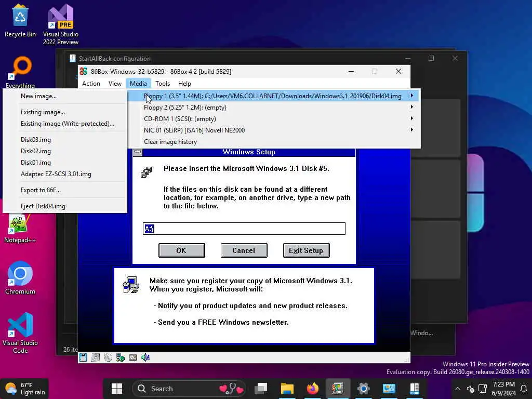The height and width of the screenshot is (399, 532).
Task: Open the Notepad++ desktop icon
Action: [x=20, y=229]
